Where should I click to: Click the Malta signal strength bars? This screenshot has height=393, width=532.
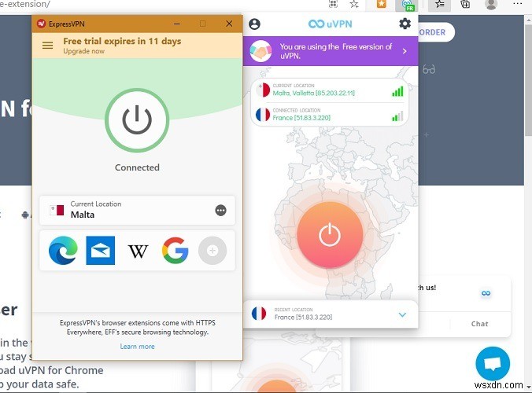(397, 91)
